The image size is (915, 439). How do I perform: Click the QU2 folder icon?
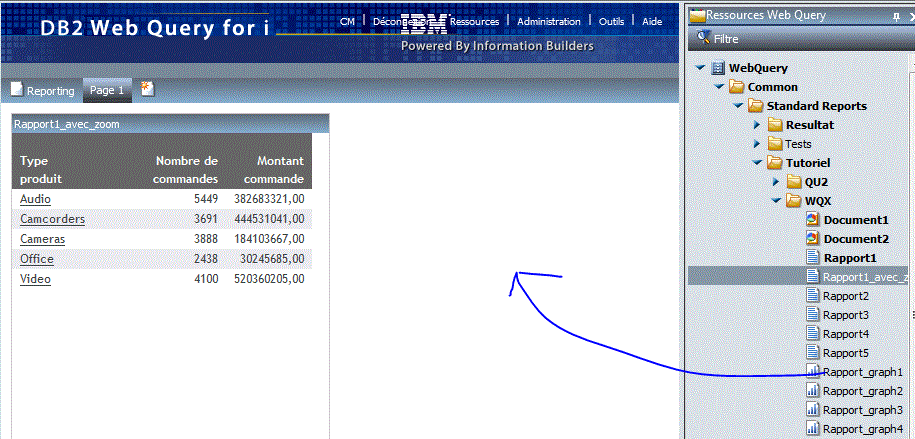tap(794, 182)
